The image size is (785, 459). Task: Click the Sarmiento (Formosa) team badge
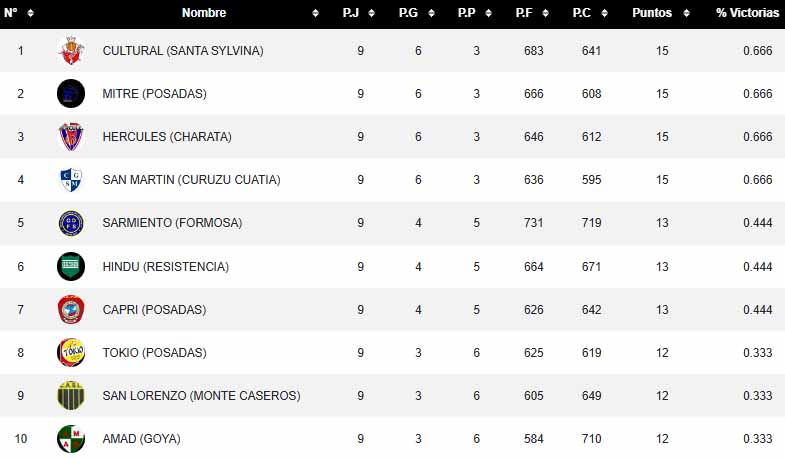pos(71,223)
